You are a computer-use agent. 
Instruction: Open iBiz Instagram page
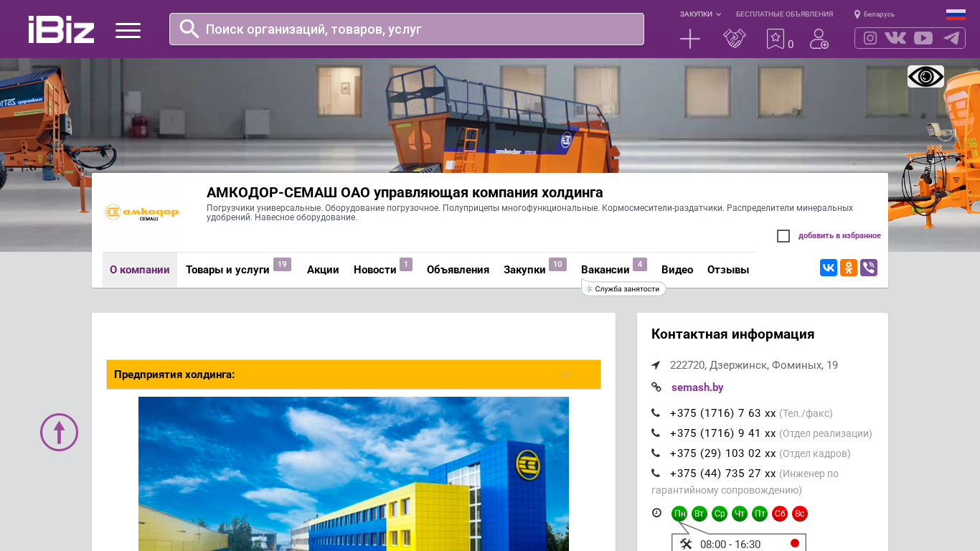pos(870,38)
